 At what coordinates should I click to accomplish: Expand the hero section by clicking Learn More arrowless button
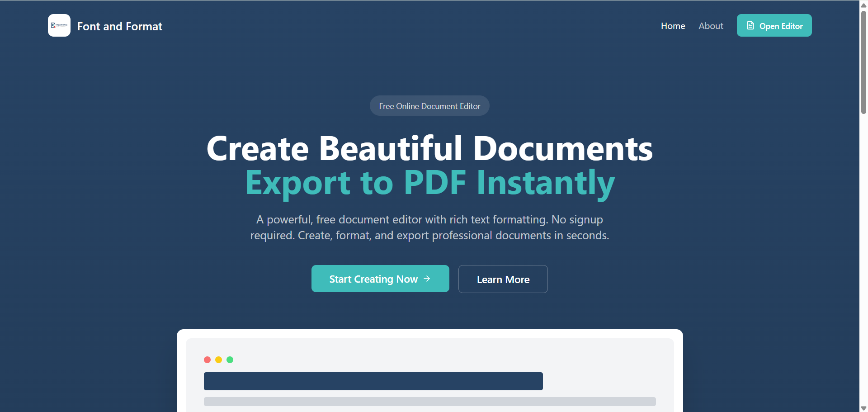[503, 279]
